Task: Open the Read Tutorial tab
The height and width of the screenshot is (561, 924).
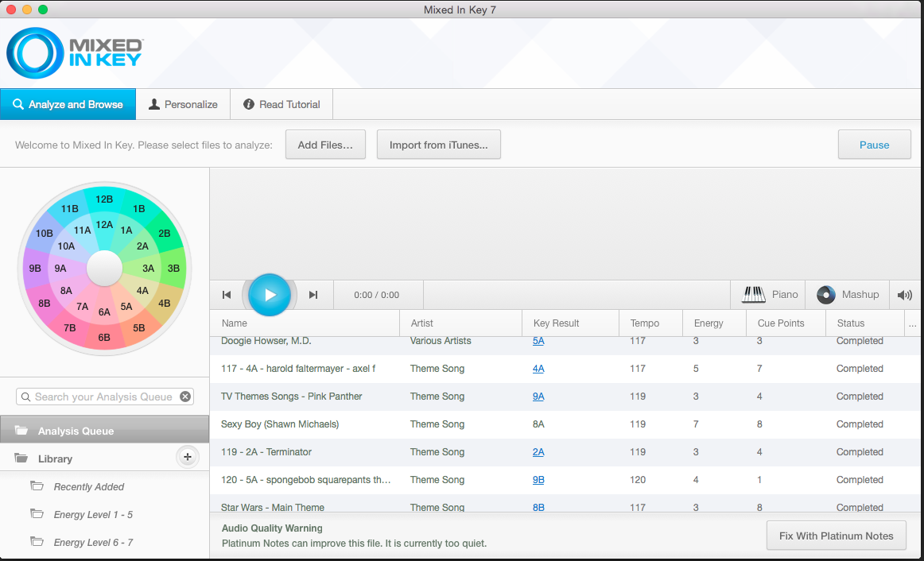Action: click(281, 104)
